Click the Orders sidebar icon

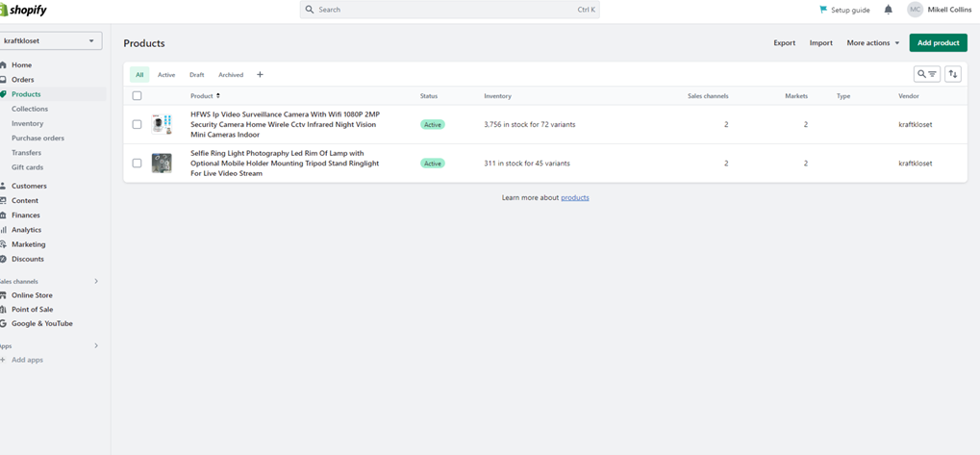click(x=3, y=80)
